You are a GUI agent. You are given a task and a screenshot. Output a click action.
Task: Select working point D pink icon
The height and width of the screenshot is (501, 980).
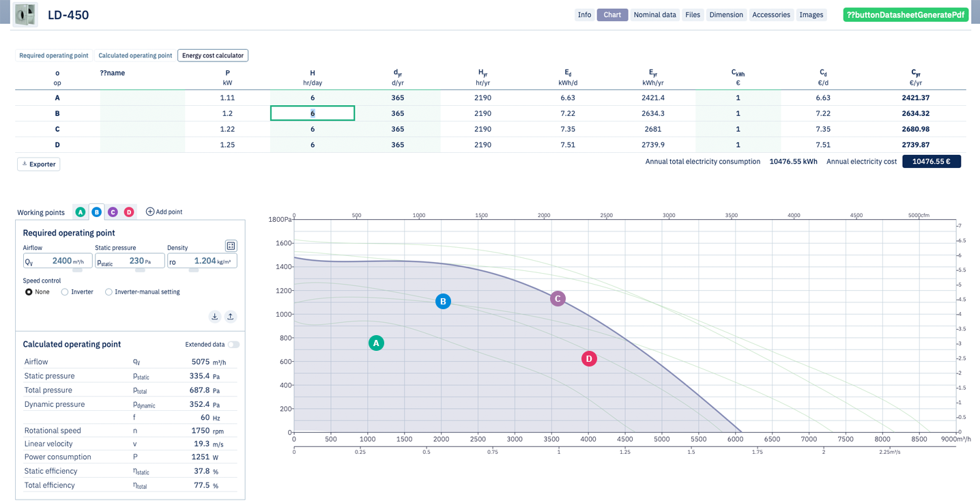128,212
